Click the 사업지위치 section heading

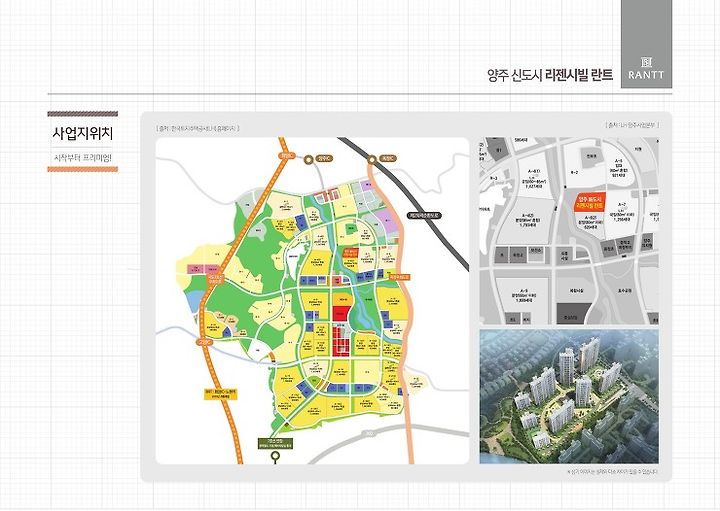[83, 134]
